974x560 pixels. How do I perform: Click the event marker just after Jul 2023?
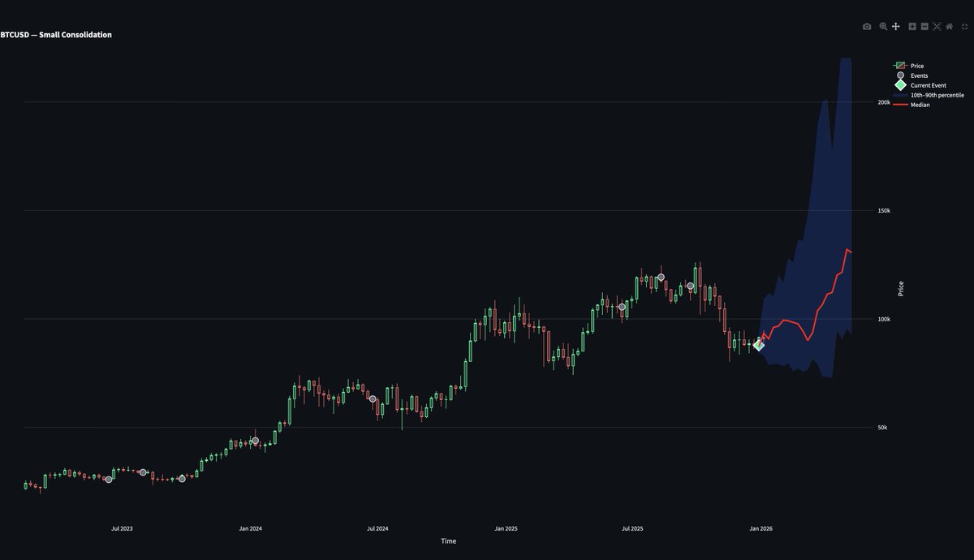pos(143,472)
